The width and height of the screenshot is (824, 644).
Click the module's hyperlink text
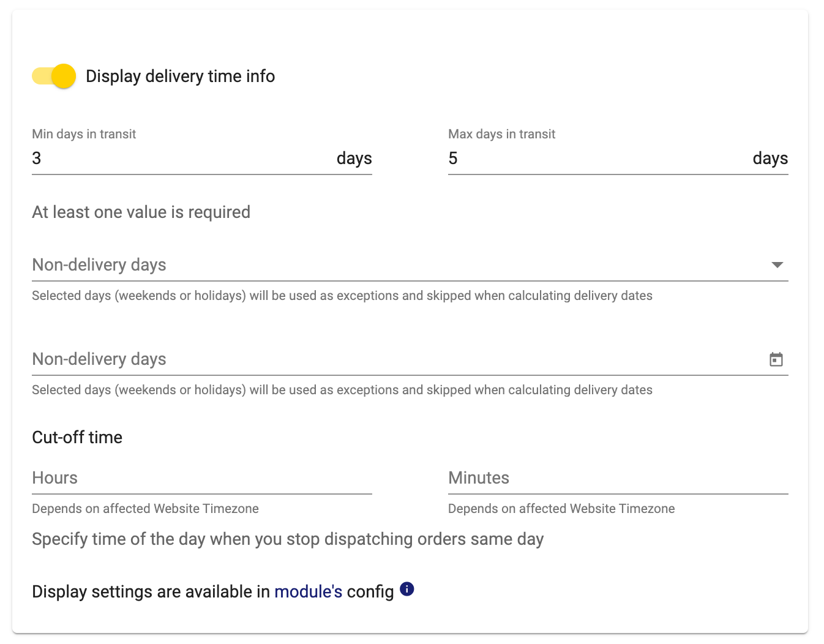309,591
